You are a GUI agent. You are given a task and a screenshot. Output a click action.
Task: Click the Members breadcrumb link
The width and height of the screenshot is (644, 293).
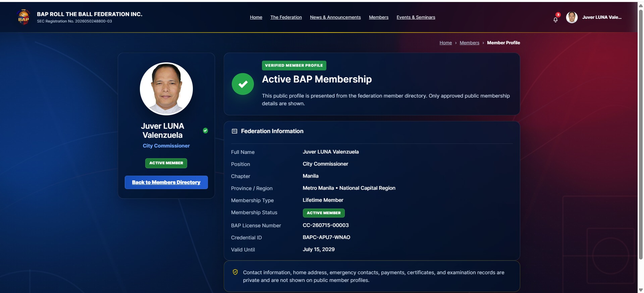pyautogui.click(x=470, y=43)
